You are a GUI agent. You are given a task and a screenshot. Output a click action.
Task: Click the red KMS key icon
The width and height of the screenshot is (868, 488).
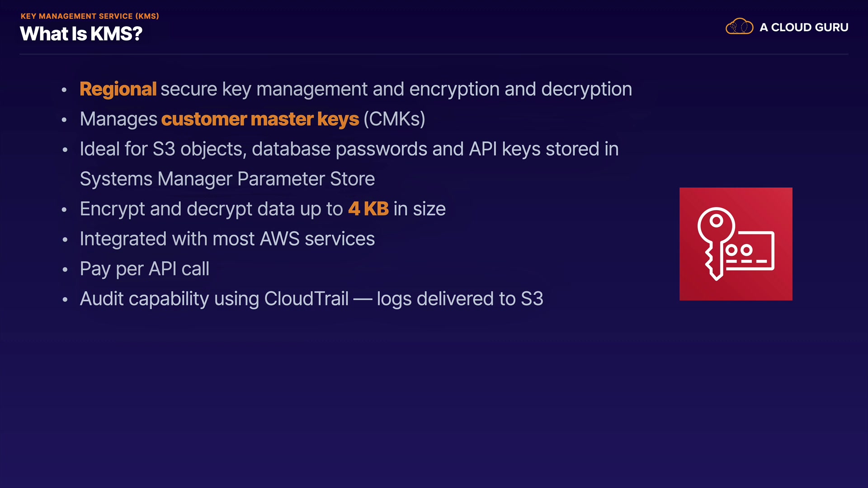(736, 244)
